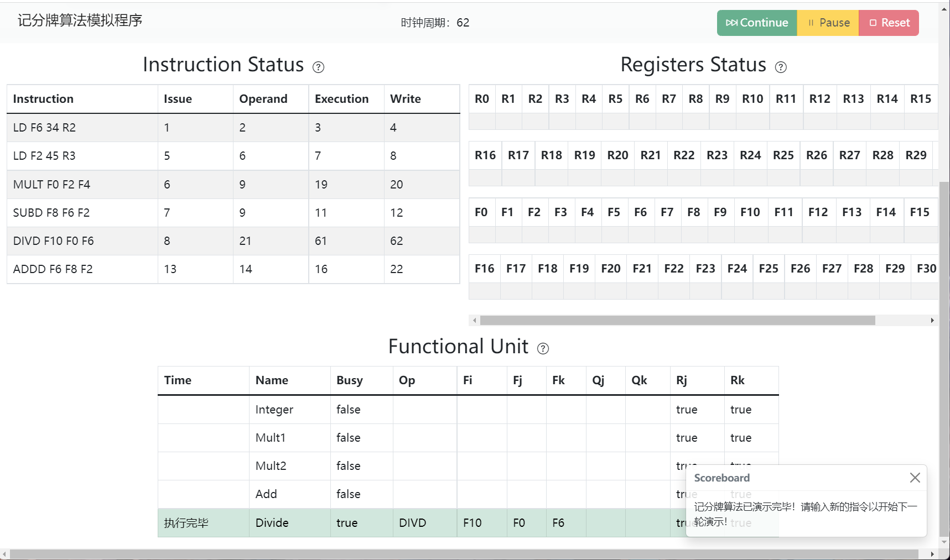Click the page title 记分牌算法模拟程序
Image resolution: width=950 pixels, height=560 pixels.
(x=80, y=21)
